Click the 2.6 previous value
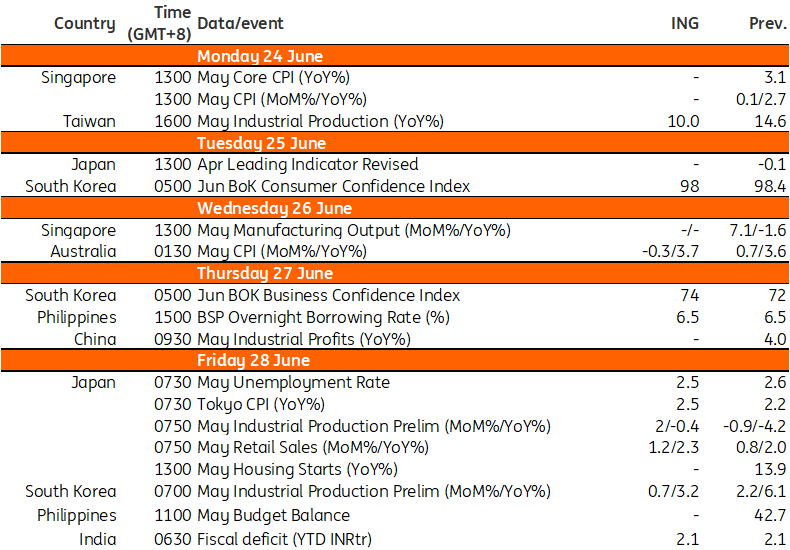The image size is (790, 550). (x=776, y=382)
